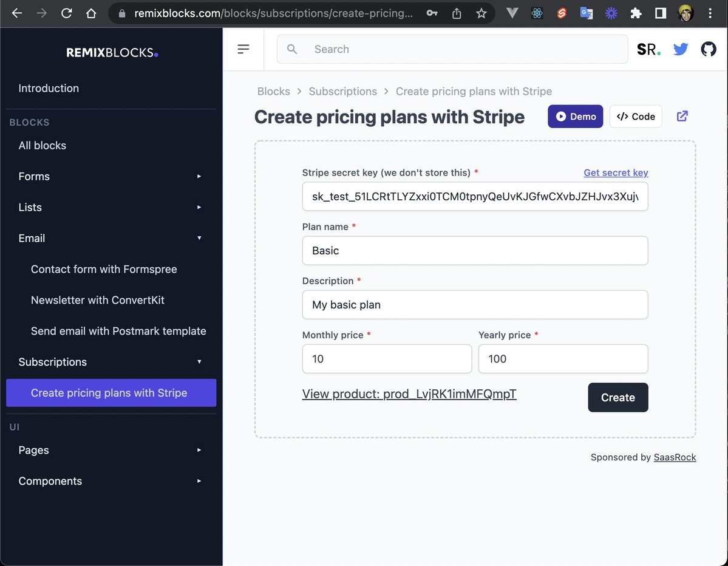Toggle sidebar with the hamburger menu icon
728x566 pixels.
[243, 49]
